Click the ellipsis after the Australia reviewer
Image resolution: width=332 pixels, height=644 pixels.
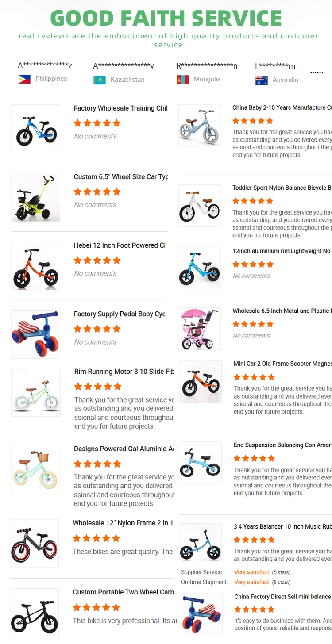tap(317, 73)
